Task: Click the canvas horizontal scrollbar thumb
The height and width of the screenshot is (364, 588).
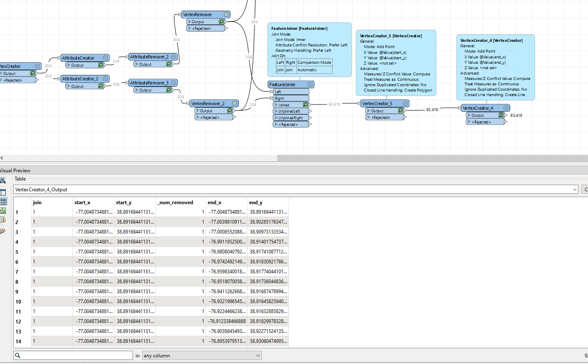Action: [x=432, y=158]
